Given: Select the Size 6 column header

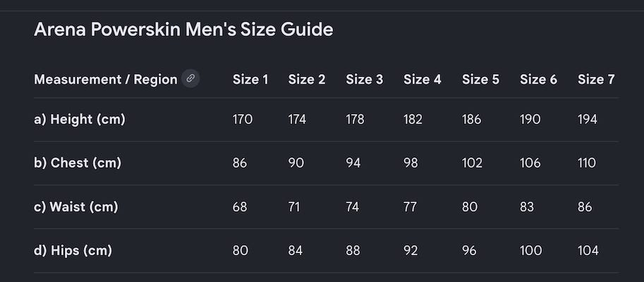Looking at the screenshot, I should [x=539, y=79].
